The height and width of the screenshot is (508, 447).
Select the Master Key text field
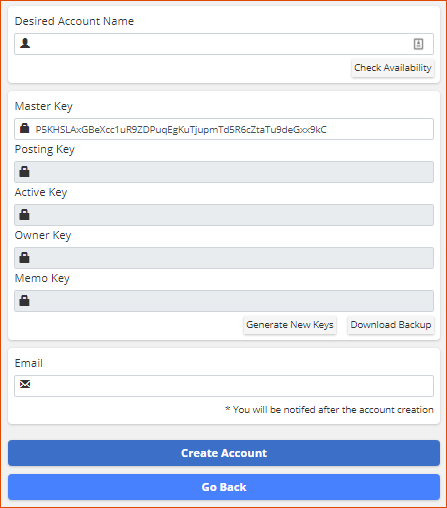[x=224, y=129]
